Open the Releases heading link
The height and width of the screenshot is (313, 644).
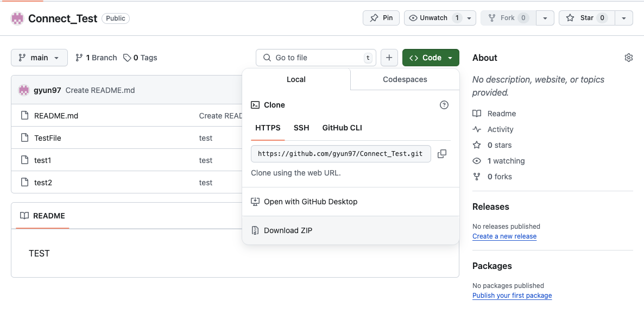click(491, 206)
